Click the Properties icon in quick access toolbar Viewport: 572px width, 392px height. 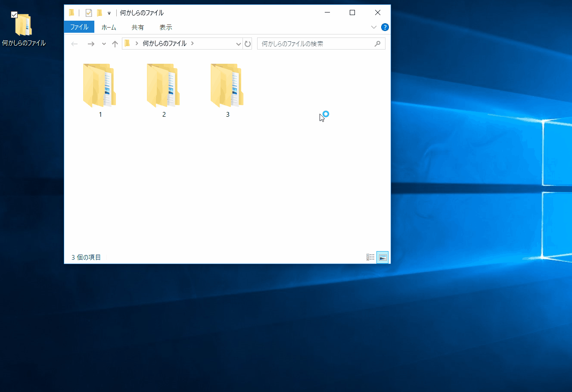pyautogui.click(x=89, y=13)
